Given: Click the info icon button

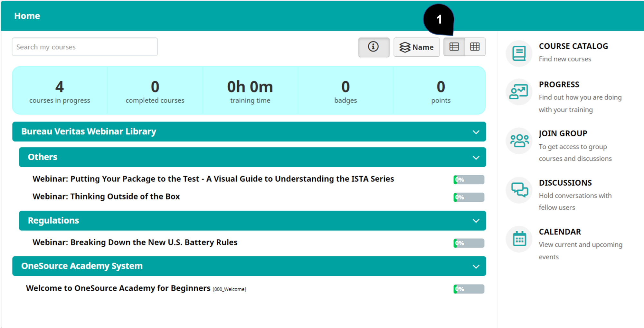Looking at the screenshot, I should (x=374, y=47).
